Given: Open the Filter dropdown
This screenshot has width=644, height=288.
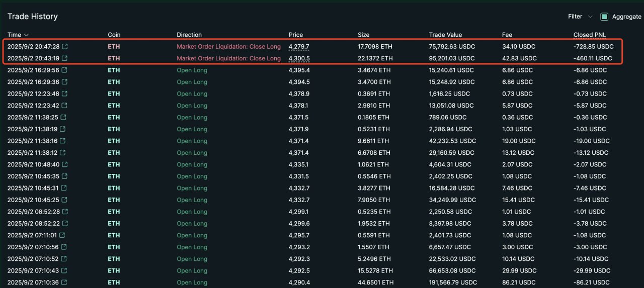Looking at the screenshot, I should coord(580,17).
